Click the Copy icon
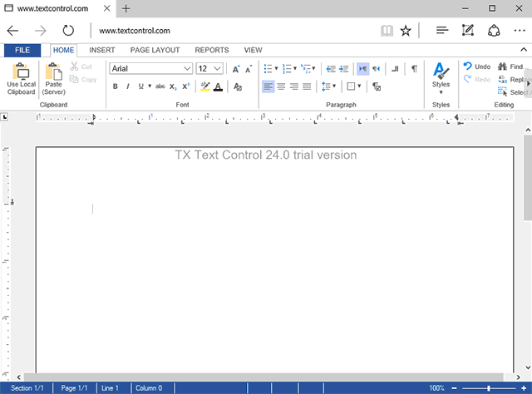Image resolution: width=532 pixels, height=394 pixels. click(x=74, y=80)
